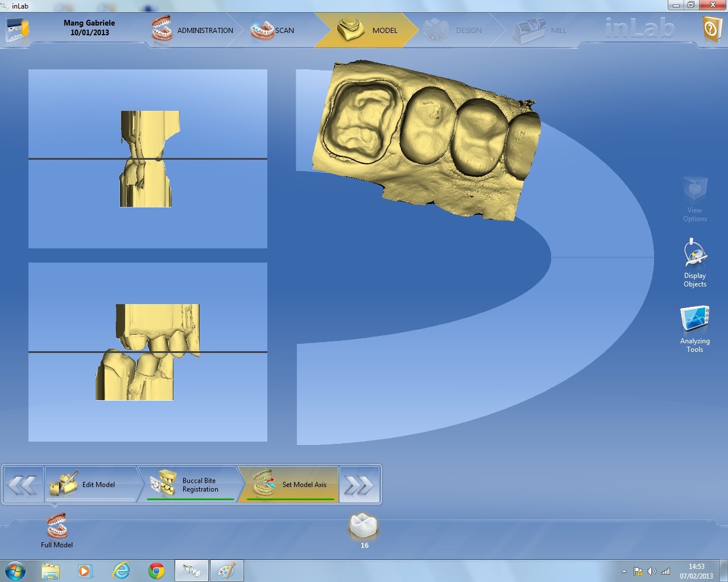Open View Options panel
The image size is (728, 582).
point(695,199)
